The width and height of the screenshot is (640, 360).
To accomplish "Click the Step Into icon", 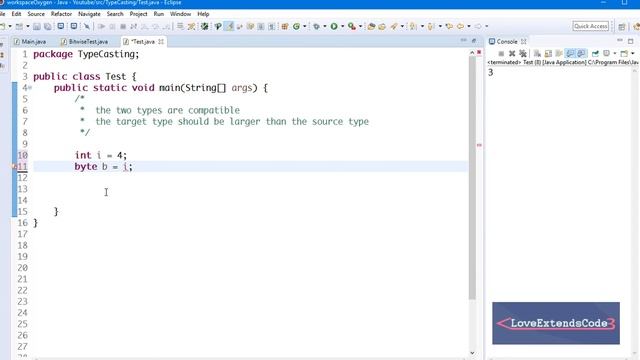I will [144, 27].
